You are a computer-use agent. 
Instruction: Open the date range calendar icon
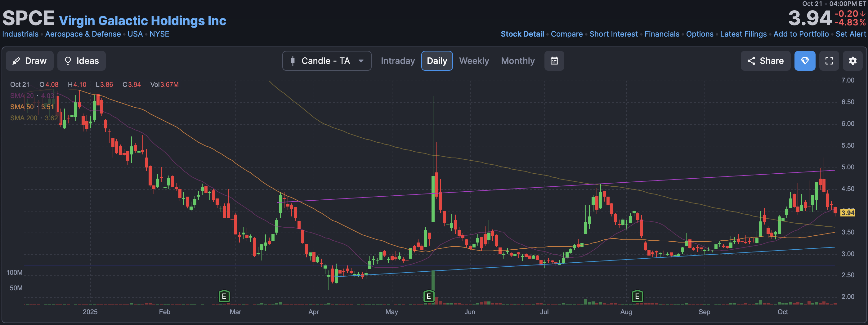point(554,61)
